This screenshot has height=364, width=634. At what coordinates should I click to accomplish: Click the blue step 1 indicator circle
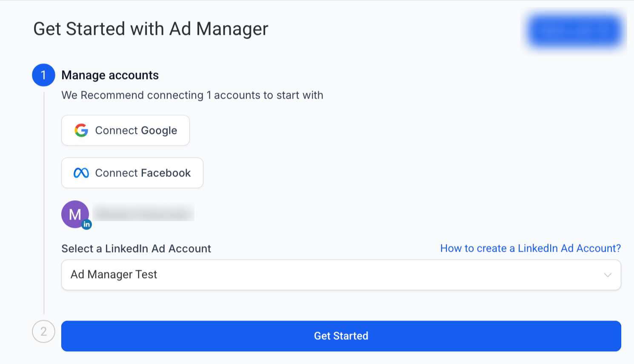pos(43,75)
